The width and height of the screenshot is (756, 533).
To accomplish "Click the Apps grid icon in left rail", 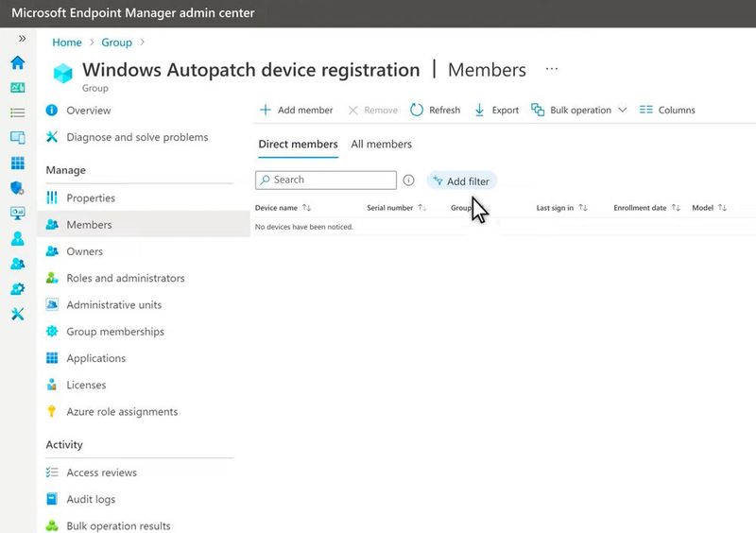I will click(17, 163).
